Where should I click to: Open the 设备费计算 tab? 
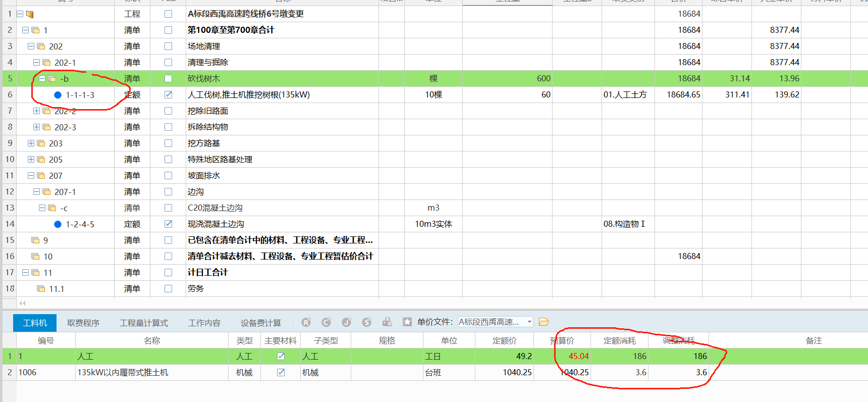261,323
